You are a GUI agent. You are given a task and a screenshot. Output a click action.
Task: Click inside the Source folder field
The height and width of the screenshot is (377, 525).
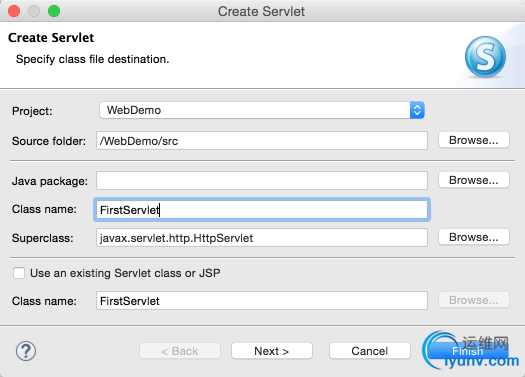tap(262, 141)
